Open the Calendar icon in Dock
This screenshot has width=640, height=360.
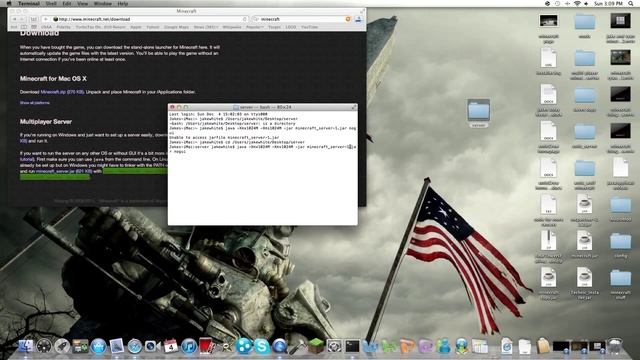click(x=171, y=346)
